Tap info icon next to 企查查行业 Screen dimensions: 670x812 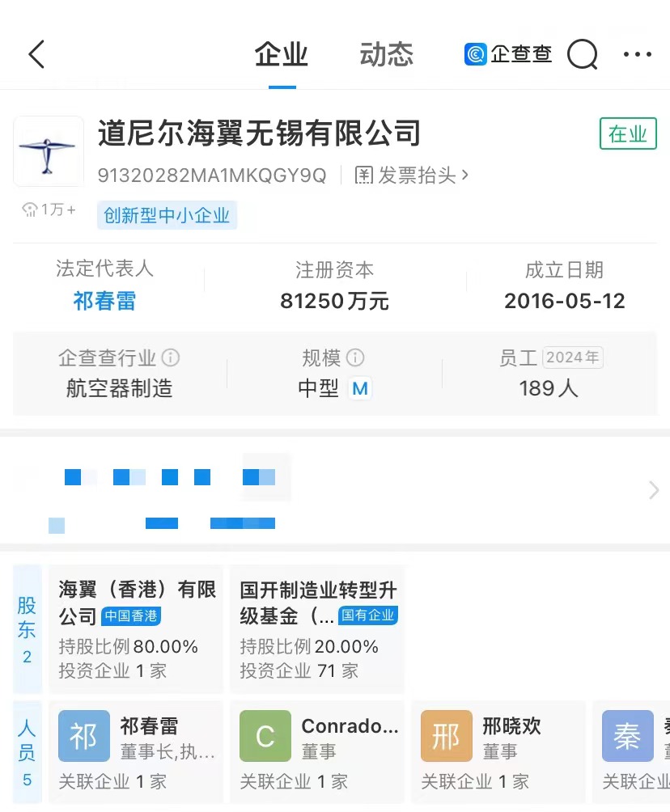pos(171,357)
